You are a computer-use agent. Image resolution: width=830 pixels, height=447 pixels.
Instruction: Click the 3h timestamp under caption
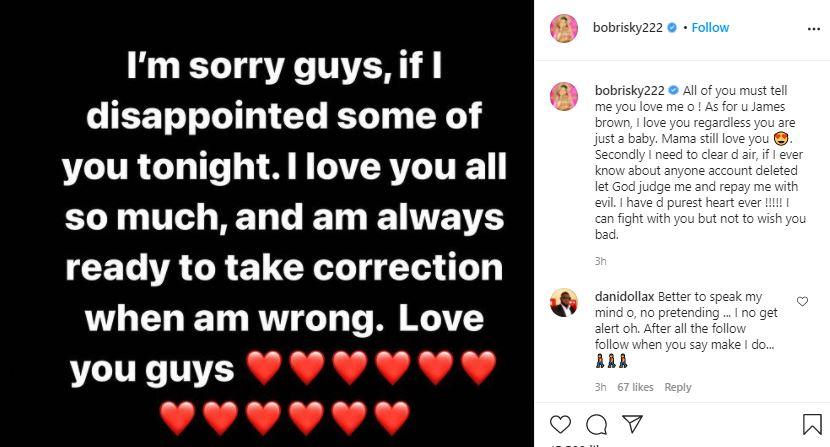(x=599, y=261)
